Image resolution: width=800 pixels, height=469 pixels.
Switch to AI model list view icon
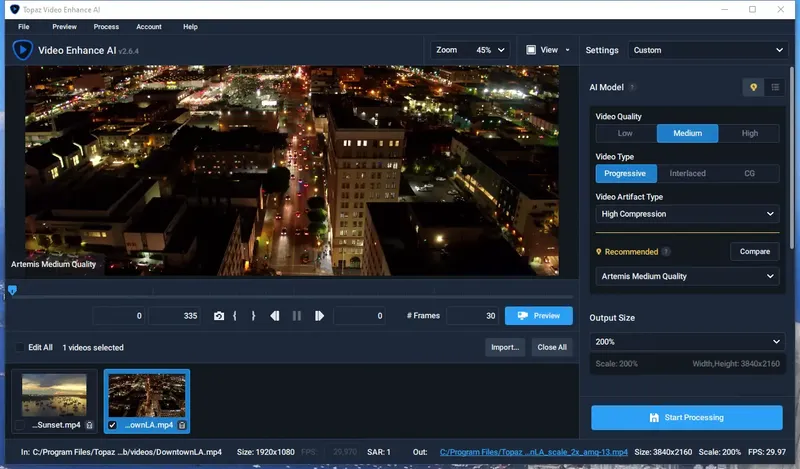[x=775, y=88]
